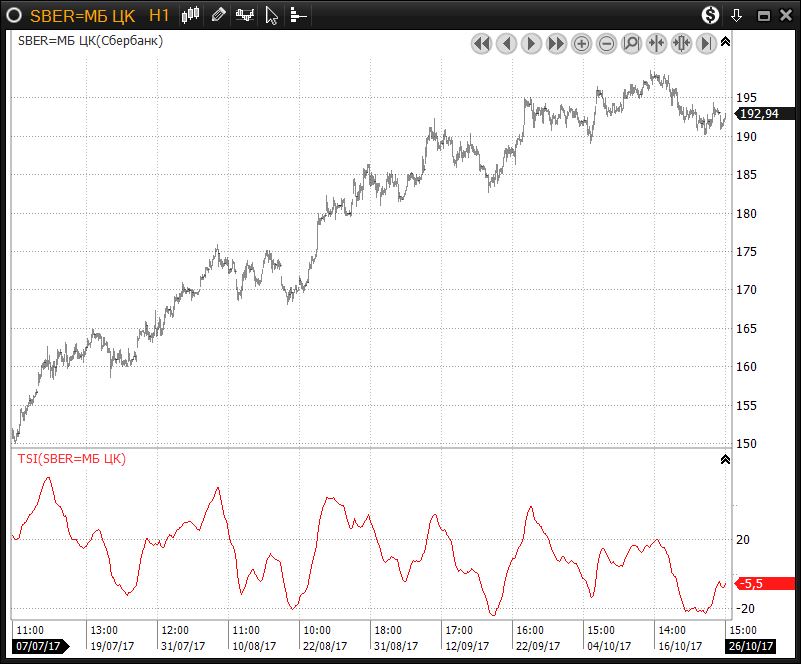Click the circle status indicator in title bar
Screen dimensions: 801x664
14,15
